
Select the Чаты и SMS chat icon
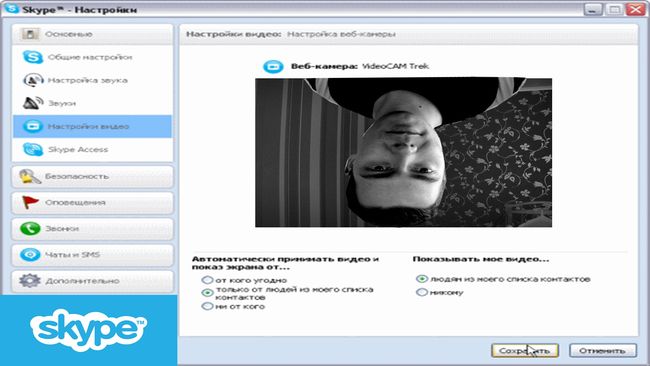(x=30, y=255)
